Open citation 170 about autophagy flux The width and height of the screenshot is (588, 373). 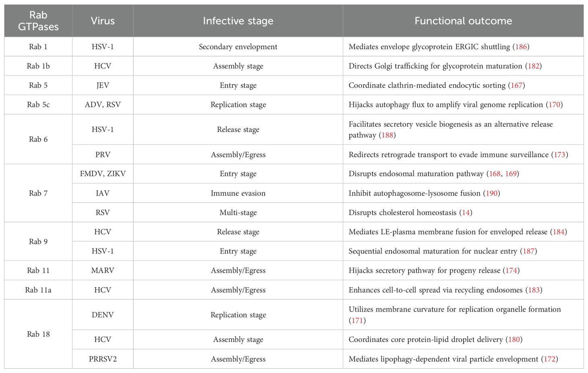pos(555,105)
